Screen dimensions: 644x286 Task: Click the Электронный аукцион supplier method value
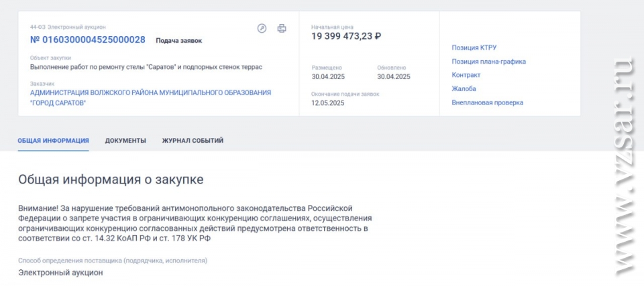click(60, 273)
